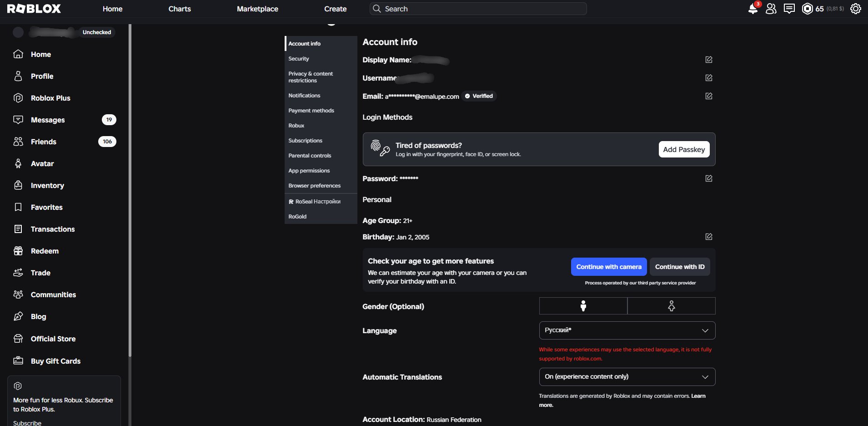Go to Marketplace in top navigation

257,9
